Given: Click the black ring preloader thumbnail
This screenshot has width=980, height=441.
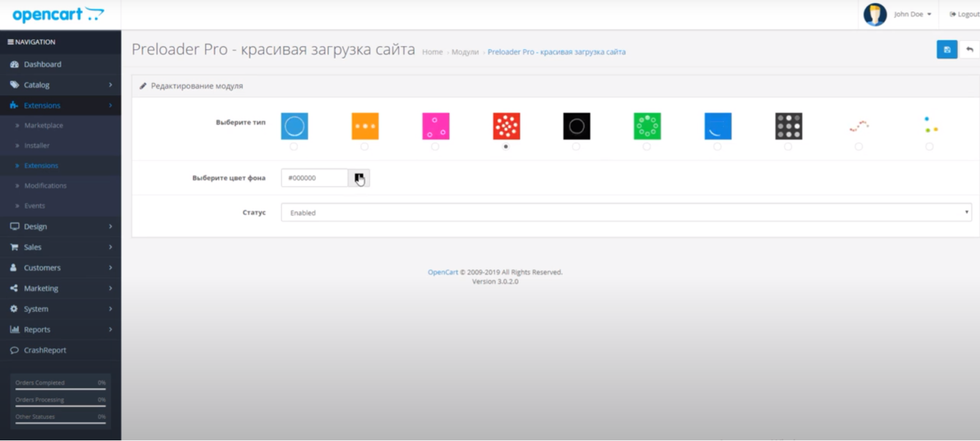Looking at the screenshot, I should (x=577, y=126).
